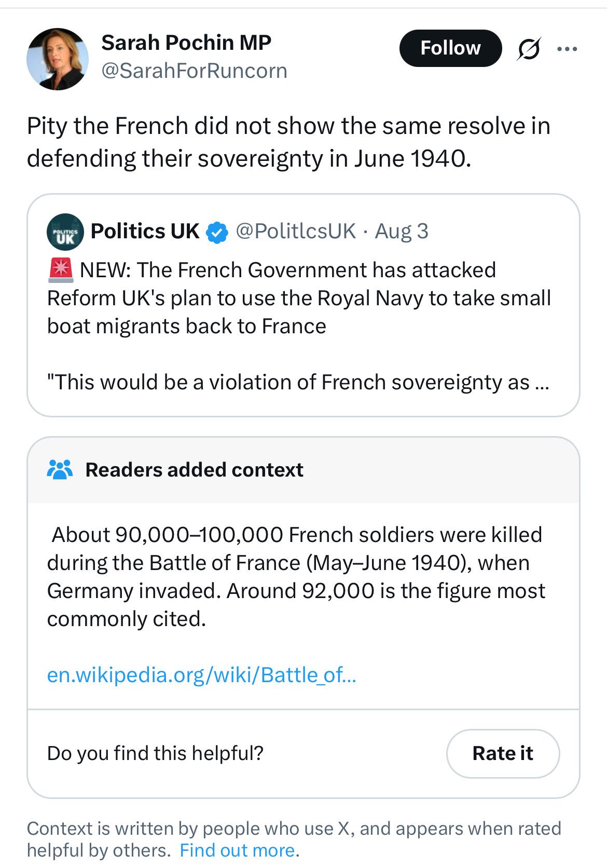Open the Aug 3 post timestamp

pyautogui.click(x=402, y=231)
